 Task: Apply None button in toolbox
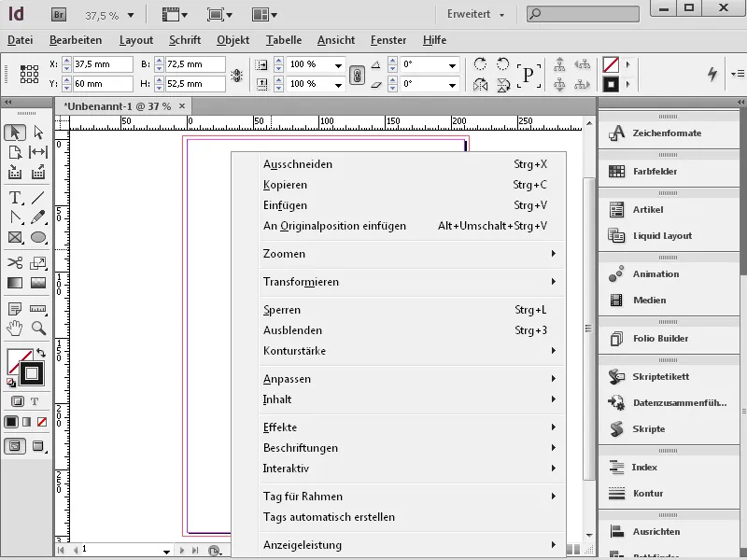pyautogui.click(x=42, y=422)
